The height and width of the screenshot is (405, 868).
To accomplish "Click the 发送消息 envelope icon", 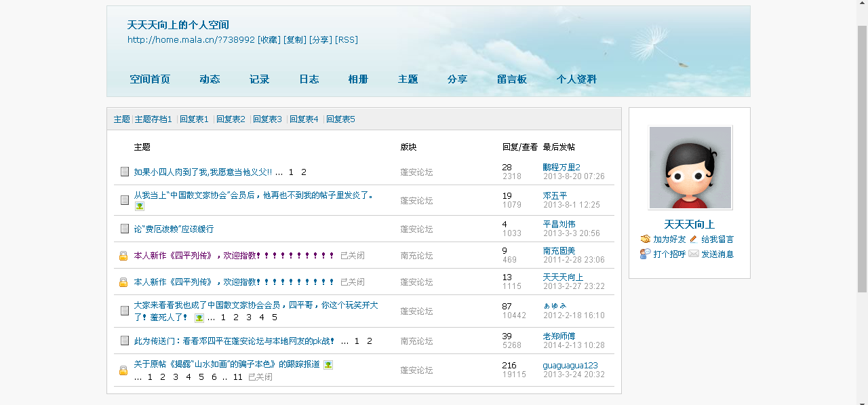I will tap(694, 254).
